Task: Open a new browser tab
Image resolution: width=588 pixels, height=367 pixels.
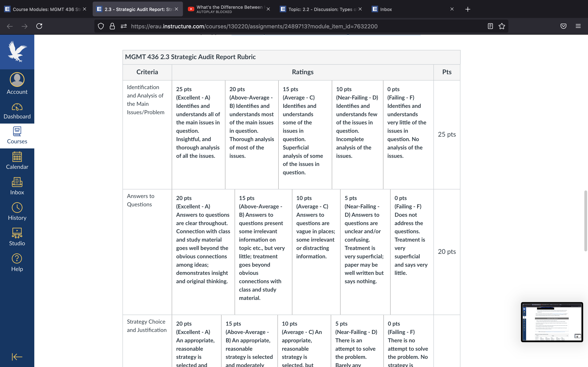Action: click(x=468, y=9)
